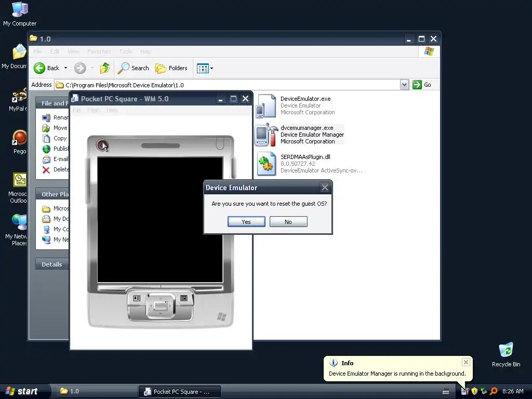The image size is (532, 399).
Task: Open the File menu in the Pocket PC Square window
Action: (x=77, y=110)
